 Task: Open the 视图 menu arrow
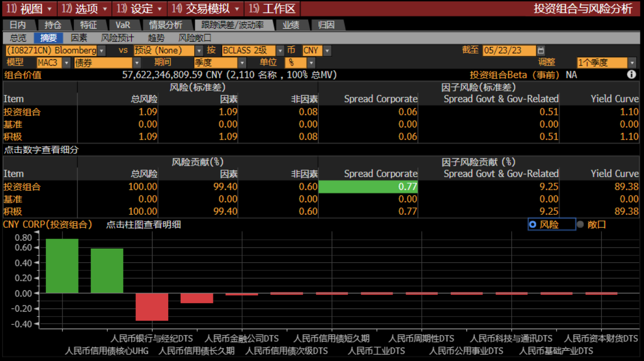point(49,9)
